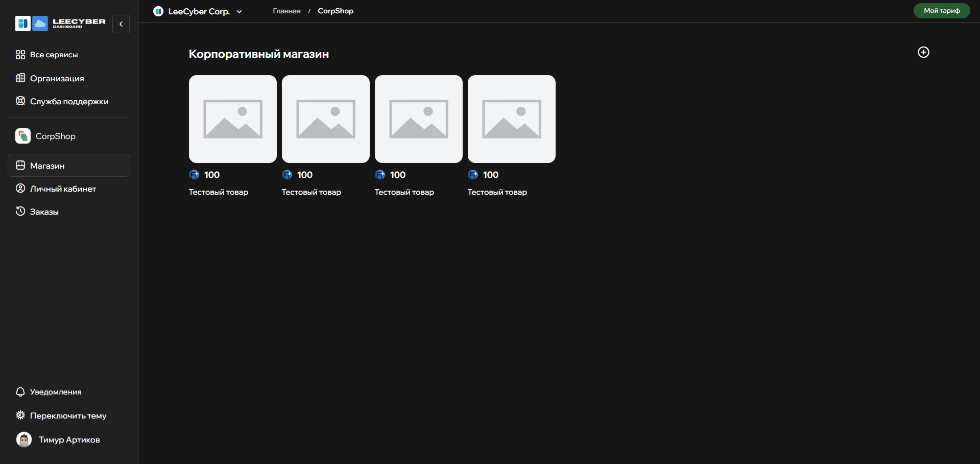
Task: Click the LeeCyber Dashboard logo
Action: (x=60, y=24)
